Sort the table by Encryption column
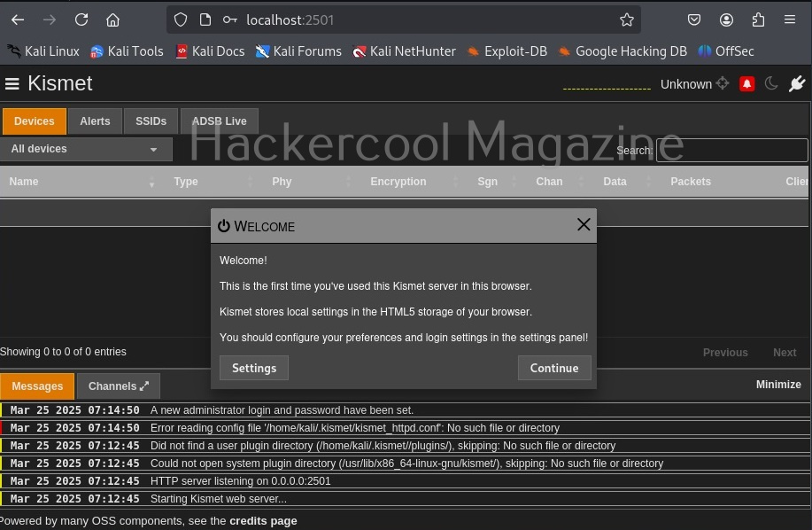 pos(414,182)
